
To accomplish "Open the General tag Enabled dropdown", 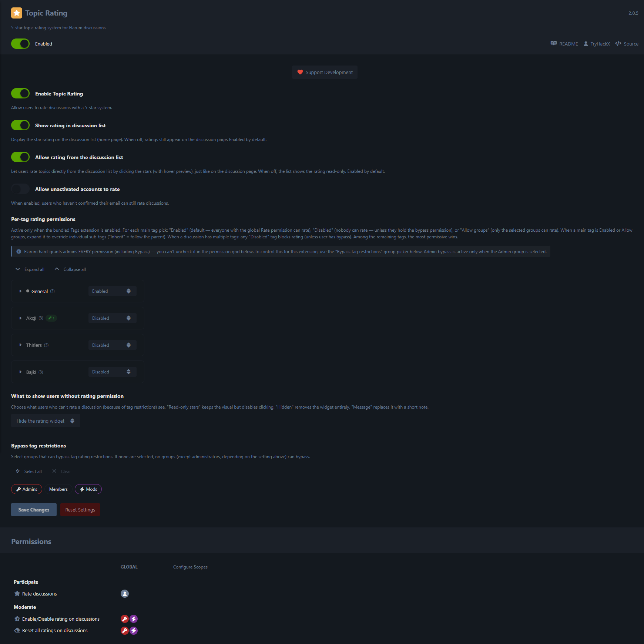I will click(x=113, y=291).
